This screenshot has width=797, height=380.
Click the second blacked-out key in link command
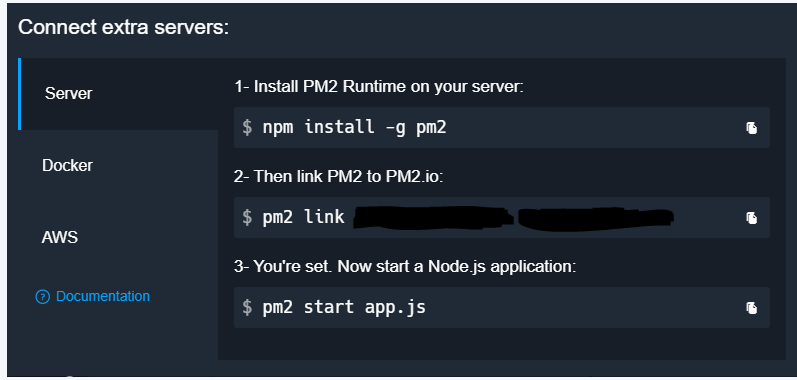click(x=596, y=218)
